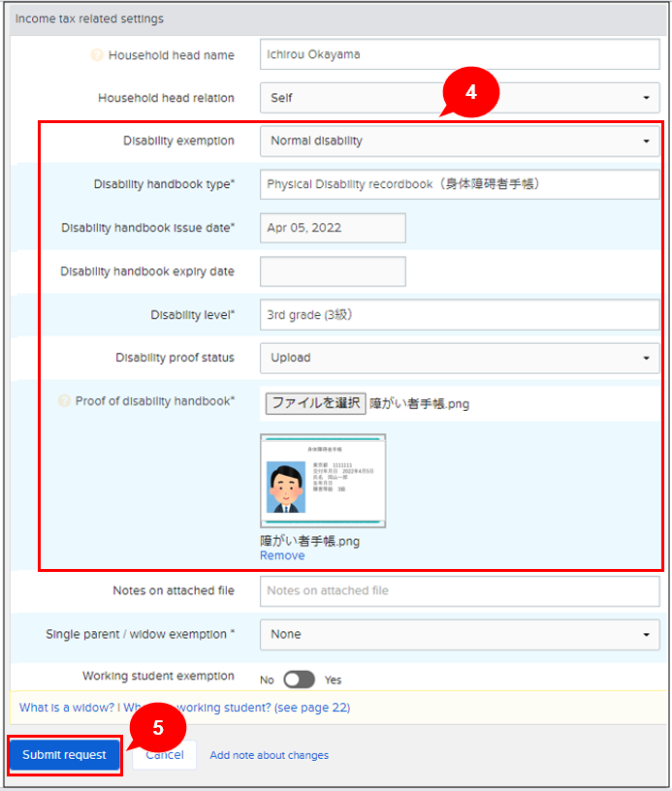Click help icon beside Proof of disability handbook
This screenshot has width=672, height=791.
[65, 401]
